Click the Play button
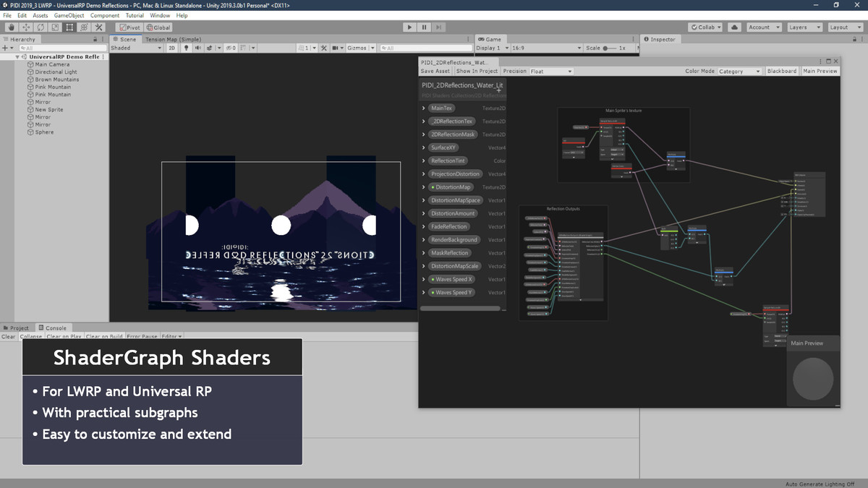868x488 pixels. click(x=409, y=27)
